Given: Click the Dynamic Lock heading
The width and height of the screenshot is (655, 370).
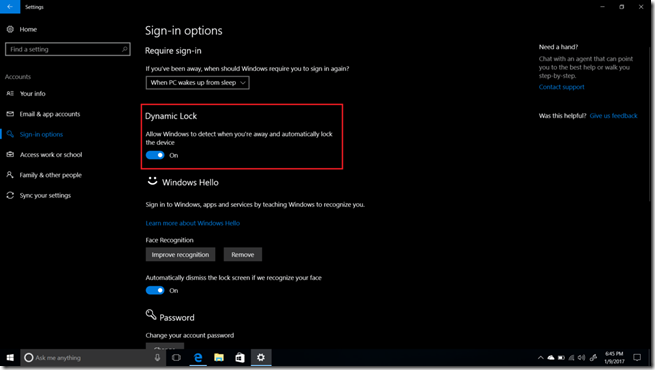Looking at the screenshot, I should click(171, 116).
